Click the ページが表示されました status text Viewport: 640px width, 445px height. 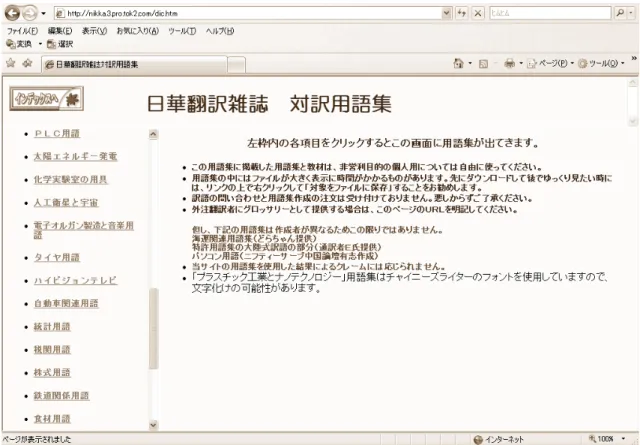(x=37, y=440)
